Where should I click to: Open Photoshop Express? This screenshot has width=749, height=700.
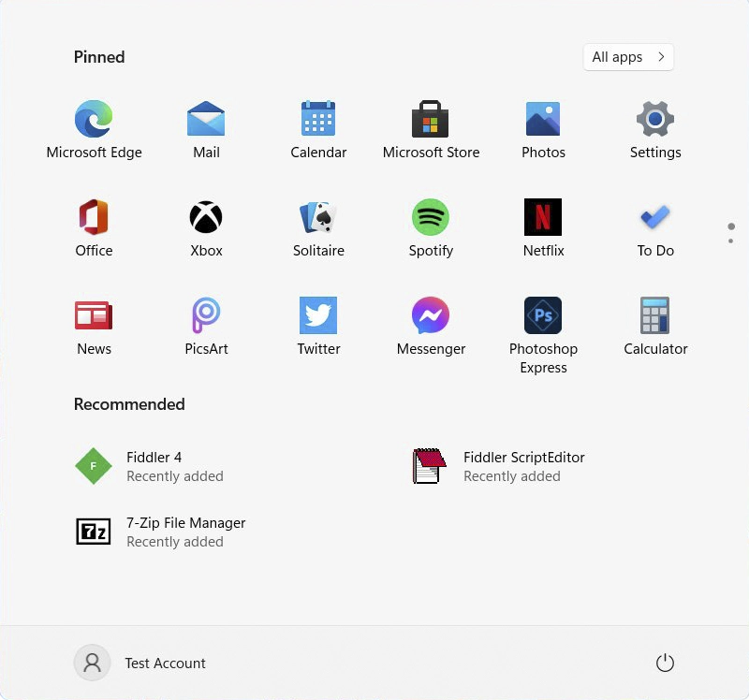543,316
